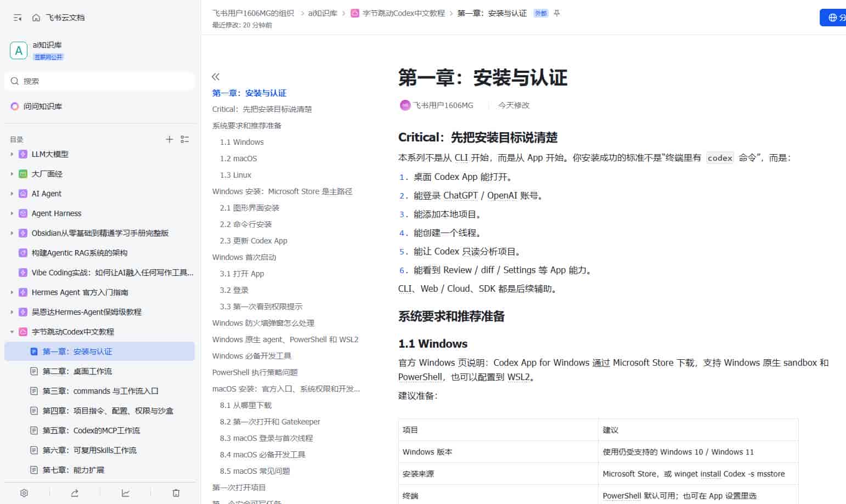
Task: Collapse the outline panel double-chevron
Action: [x=216, y=77]
